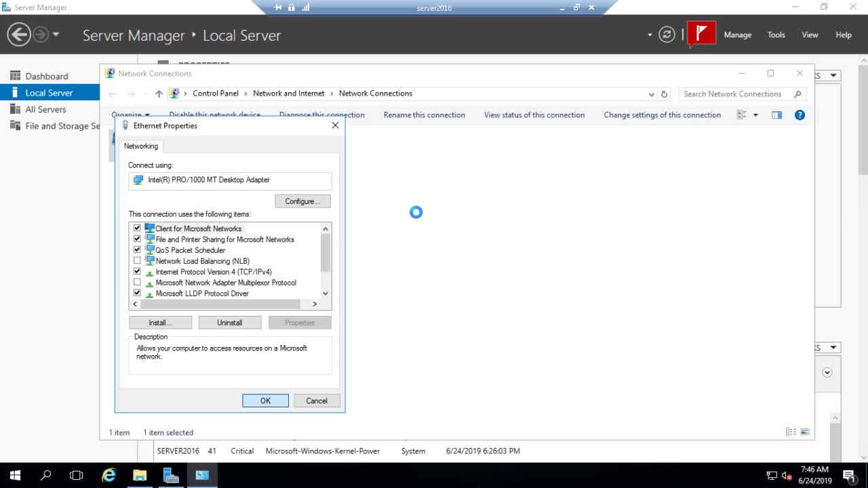The height and width of the screenshot is (488, 868).
Task: Click the network tray icon
Action: (772, 475)
